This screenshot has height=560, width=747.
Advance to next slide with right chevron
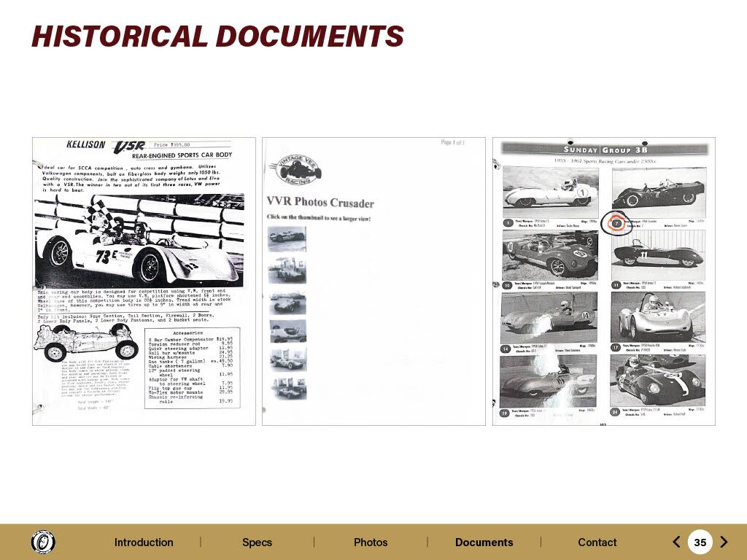[724, 542]
